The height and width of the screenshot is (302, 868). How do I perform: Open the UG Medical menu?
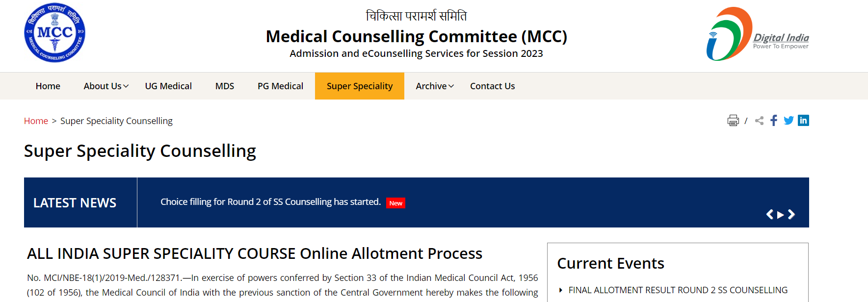pyautogui.click(x=168, y=86)
